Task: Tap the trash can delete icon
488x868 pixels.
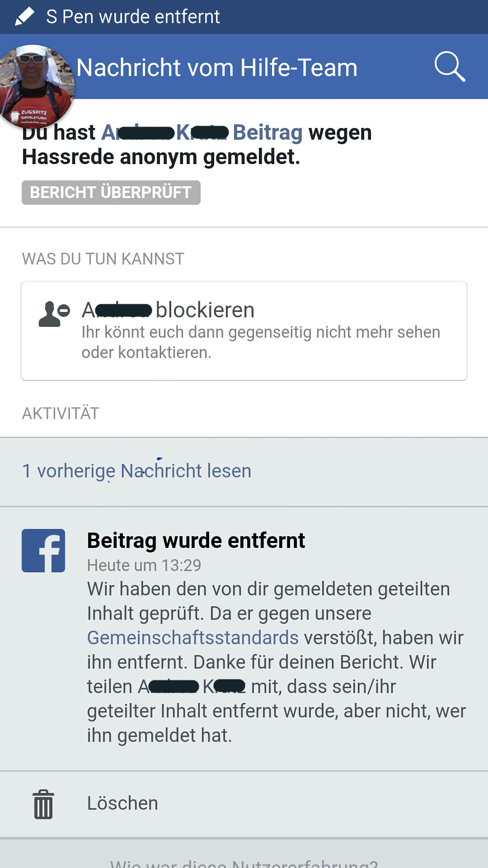Action: click(43, 804)
